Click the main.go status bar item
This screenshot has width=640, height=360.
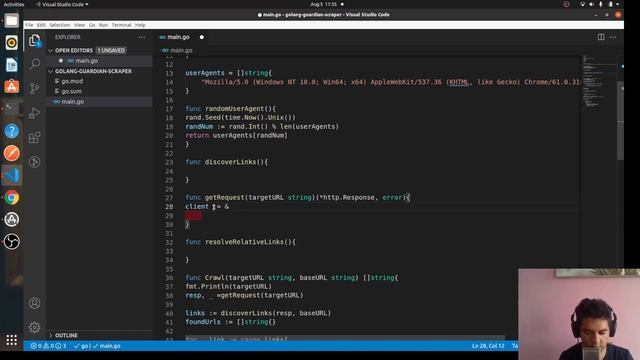[x=107, y=346]
